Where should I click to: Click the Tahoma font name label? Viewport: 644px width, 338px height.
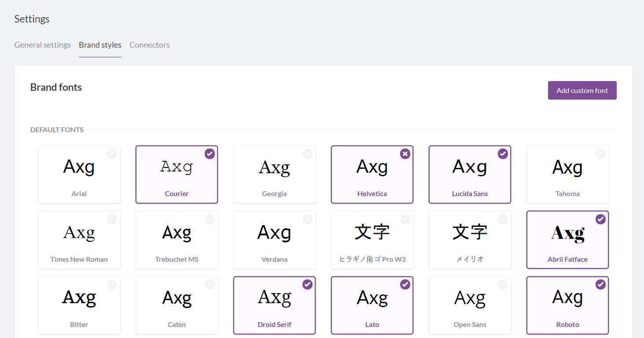(568, 193)
